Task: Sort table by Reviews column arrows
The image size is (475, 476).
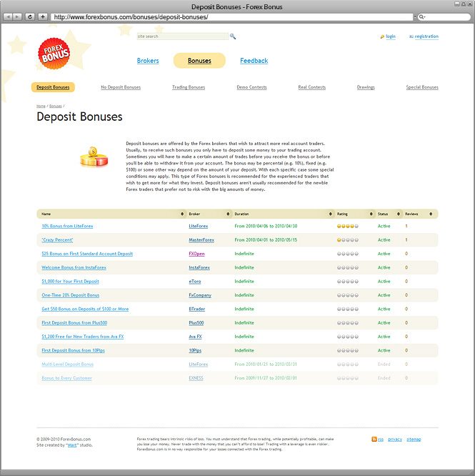Action: [431, 214]
